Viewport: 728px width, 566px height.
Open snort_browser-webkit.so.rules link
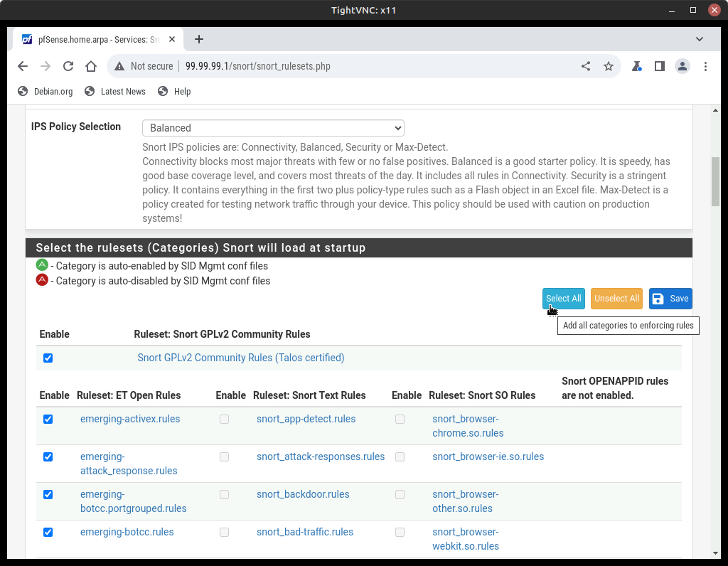466,539
